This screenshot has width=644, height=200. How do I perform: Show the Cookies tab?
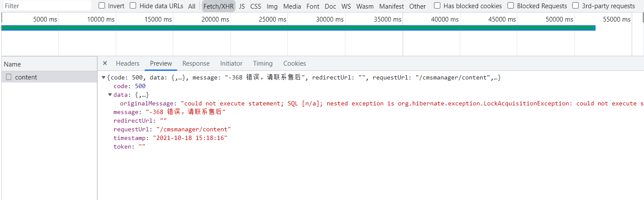[294, 63]
